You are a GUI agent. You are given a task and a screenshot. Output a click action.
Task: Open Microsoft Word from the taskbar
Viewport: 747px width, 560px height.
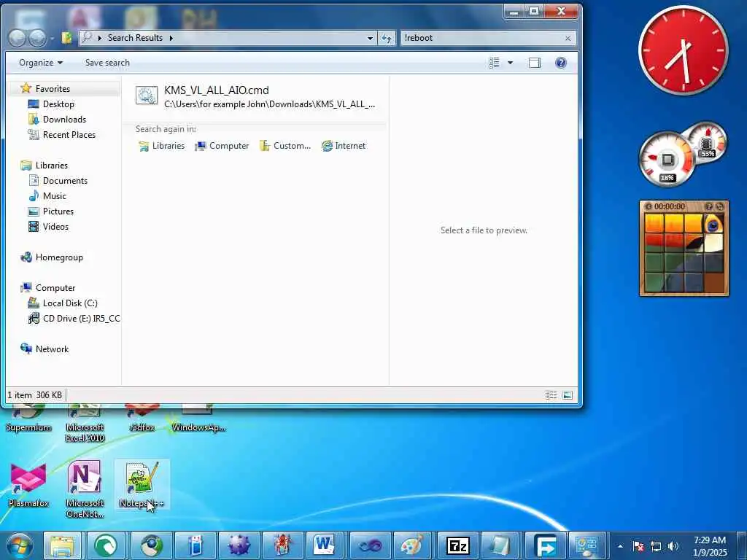pyautogui.click(x=325, y=545)
